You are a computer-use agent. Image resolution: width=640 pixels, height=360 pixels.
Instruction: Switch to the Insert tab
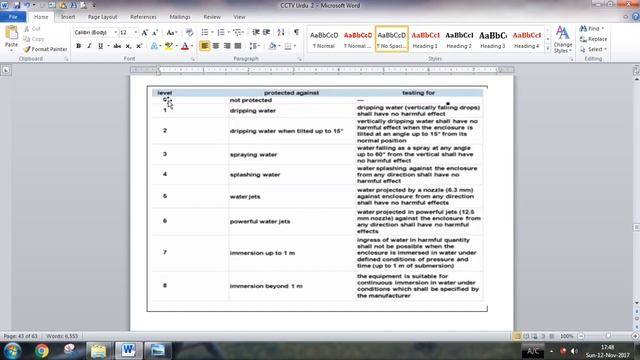pyautogui.click(x=68, y=17)
